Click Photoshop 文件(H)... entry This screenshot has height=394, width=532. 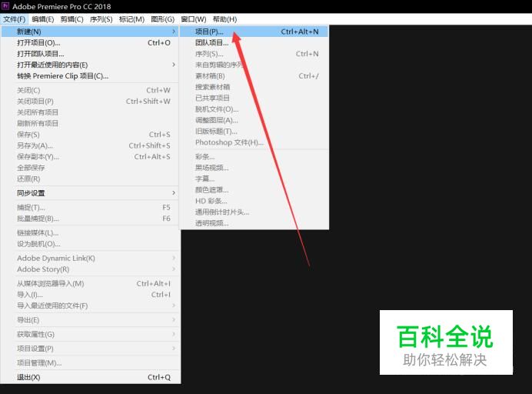click(x=254, y=142)
